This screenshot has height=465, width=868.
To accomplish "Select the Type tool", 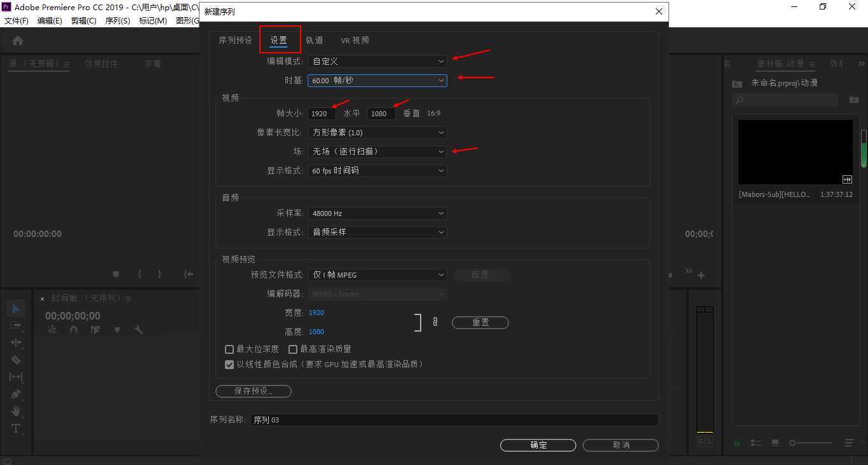I will 16,428.
